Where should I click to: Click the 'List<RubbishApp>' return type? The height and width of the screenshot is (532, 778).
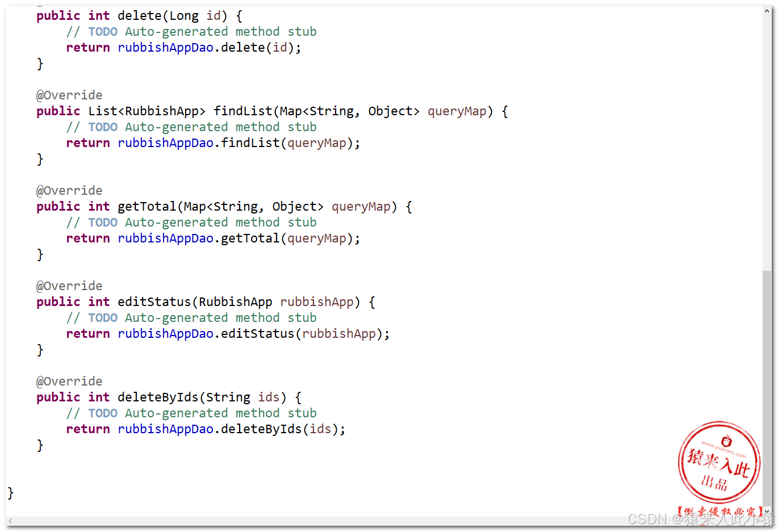147,111
